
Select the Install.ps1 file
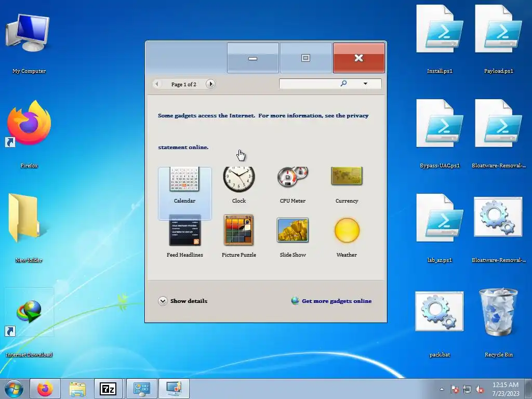click(440, 39)
